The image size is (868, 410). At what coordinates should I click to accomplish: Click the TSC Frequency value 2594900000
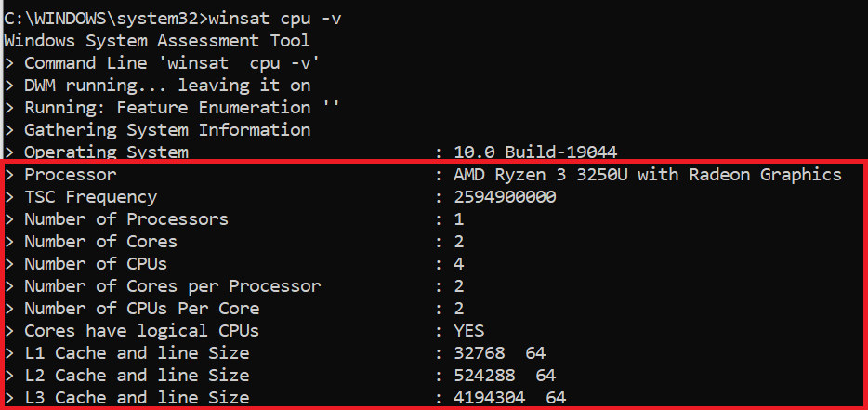coord(505,197)
